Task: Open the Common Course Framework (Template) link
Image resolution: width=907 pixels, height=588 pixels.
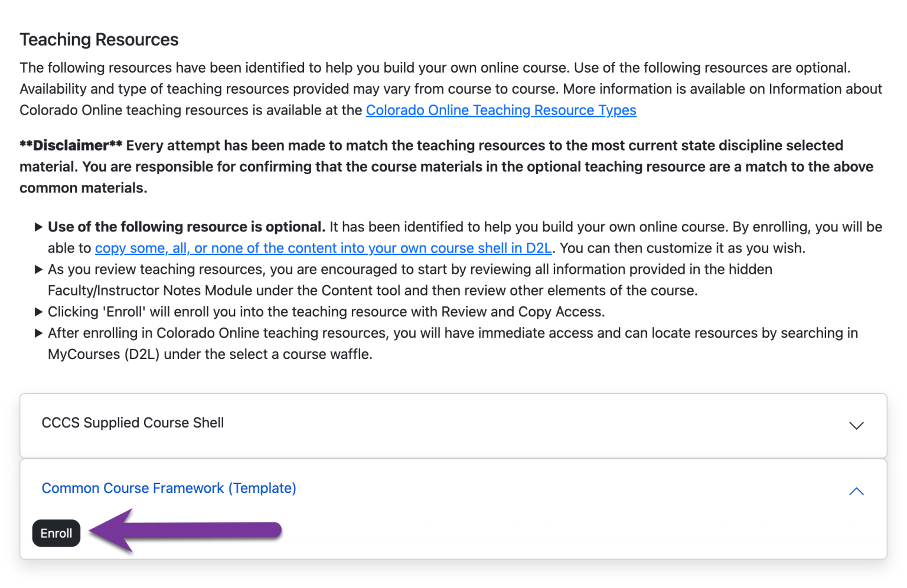Action: 168,488
